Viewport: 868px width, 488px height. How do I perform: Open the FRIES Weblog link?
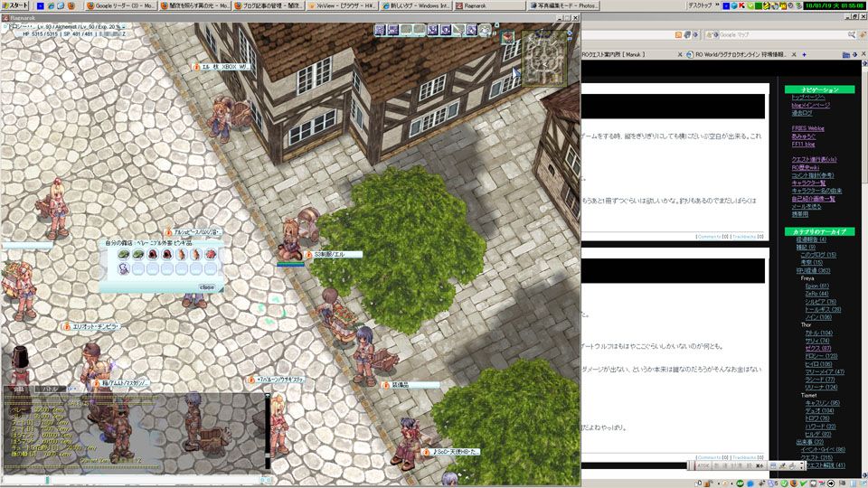click(x=807, y=128)
